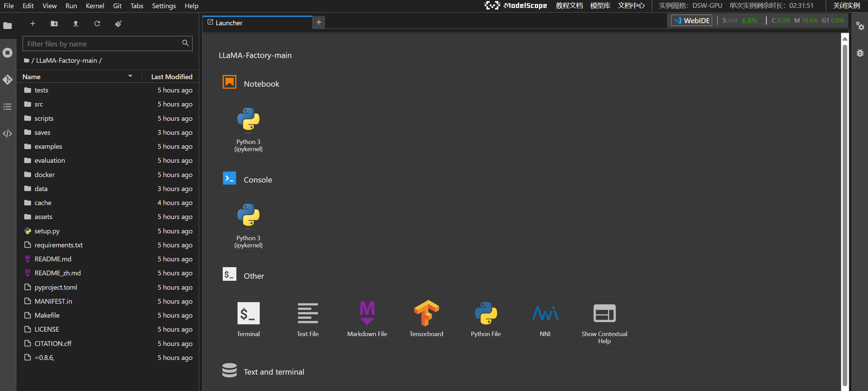Click the root folder breadcrumb icon
The height and width of the screenshot is (391, 868).
pyautogui.click(x=27, y=60)
